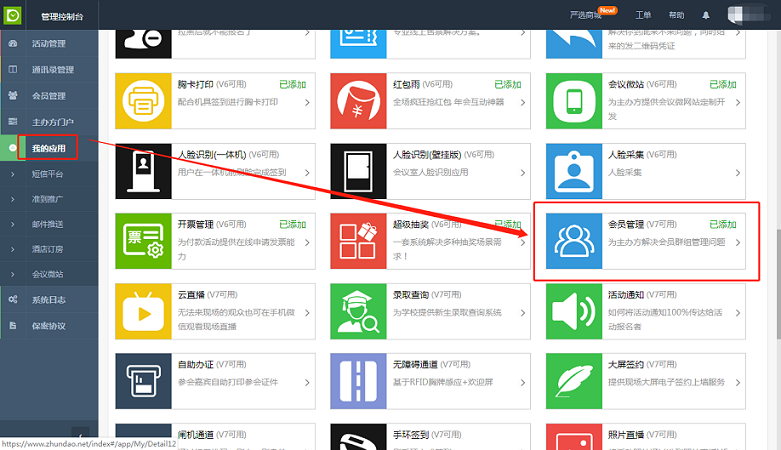Click the 录取查询 graduate search icon
Image resolution: width=781 pixels, height=450 pixels.
(358, 311)
